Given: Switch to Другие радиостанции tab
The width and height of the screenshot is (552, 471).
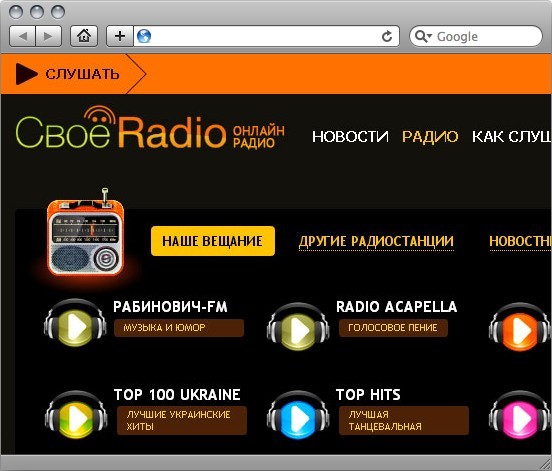Looking at the screenshot, I should [376, 241].
